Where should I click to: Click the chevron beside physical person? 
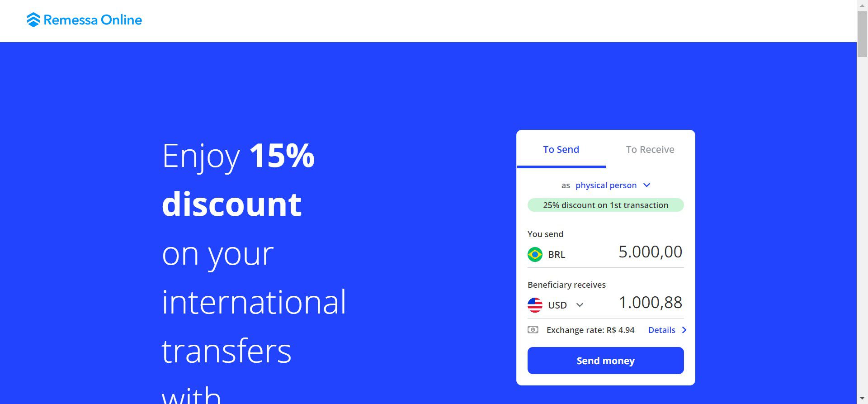point(646,185)
